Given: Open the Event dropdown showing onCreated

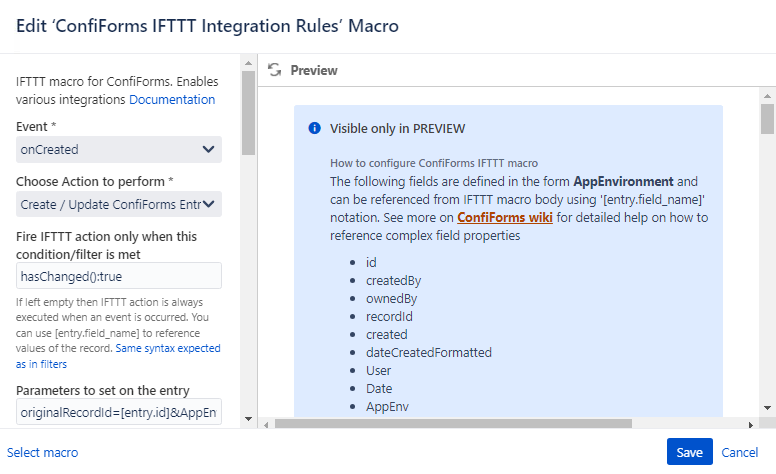Looking at the screenshot, I should (119, 149).
